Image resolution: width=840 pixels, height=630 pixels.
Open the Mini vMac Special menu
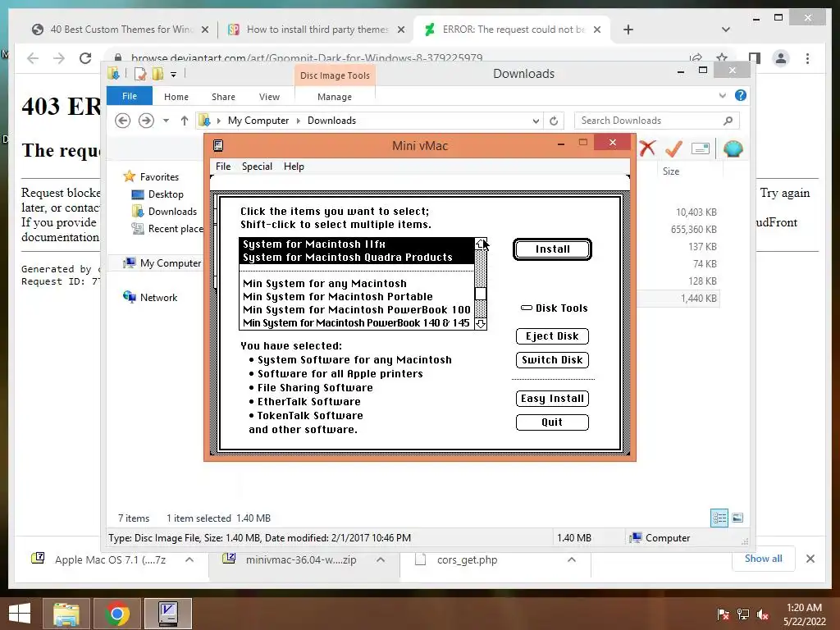257,166
